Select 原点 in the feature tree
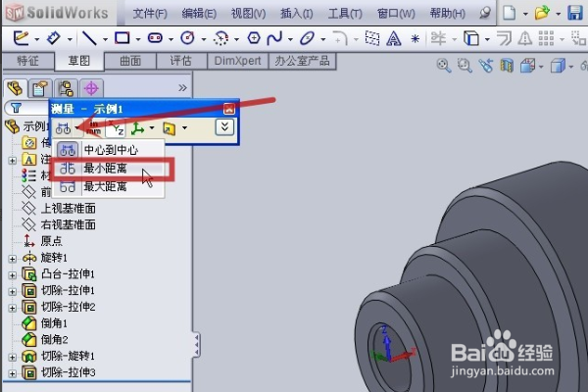 click(51, 241)
